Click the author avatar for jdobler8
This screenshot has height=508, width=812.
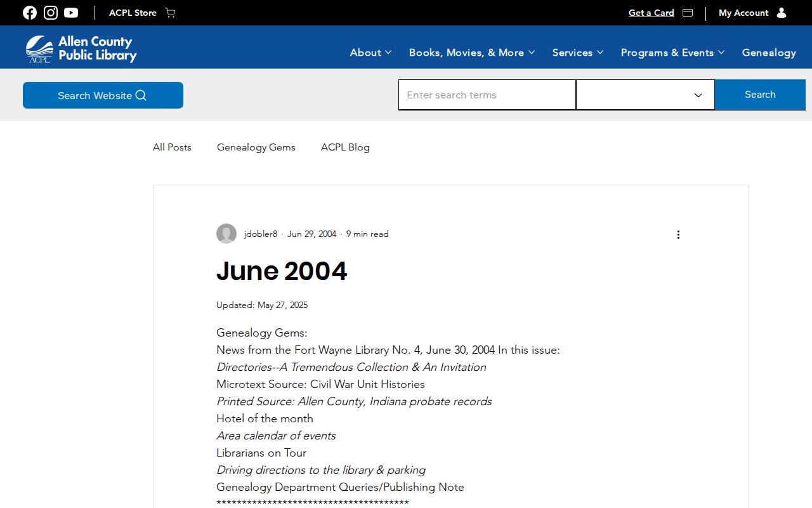tap(226, 234)
